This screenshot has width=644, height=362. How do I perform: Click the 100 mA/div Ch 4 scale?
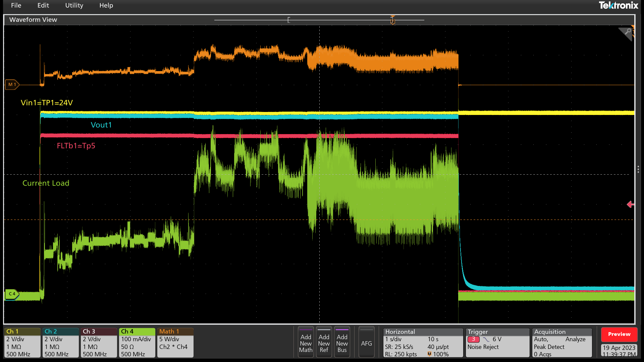[x=136, y=339]
